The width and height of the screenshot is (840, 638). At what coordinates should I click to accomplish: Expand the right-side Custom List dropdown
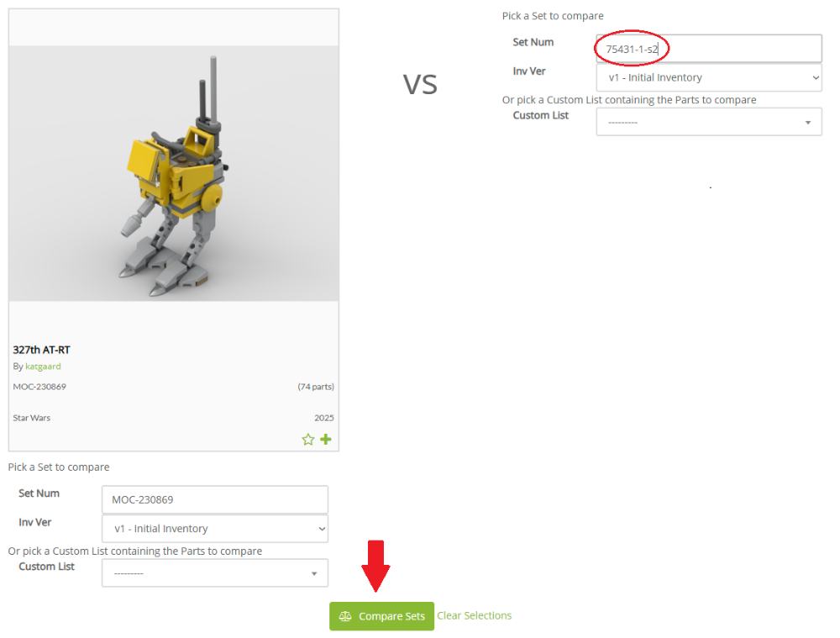[x=708, y=122]
